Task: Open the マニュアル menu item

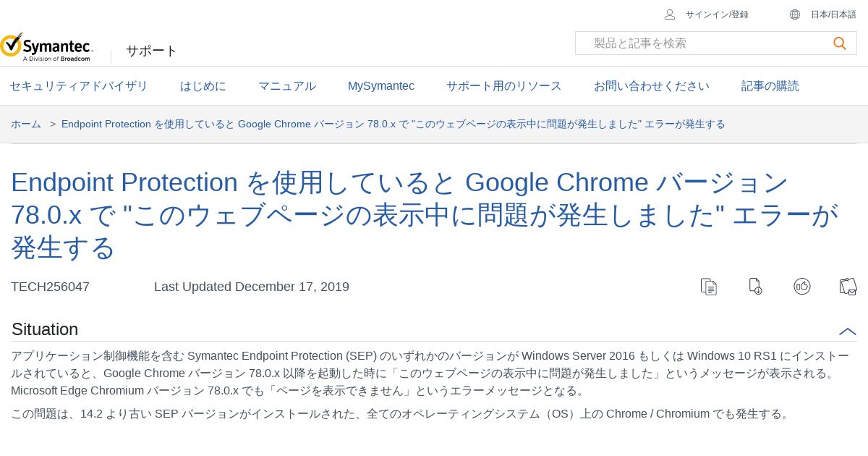Action: [x=287, y=86]
